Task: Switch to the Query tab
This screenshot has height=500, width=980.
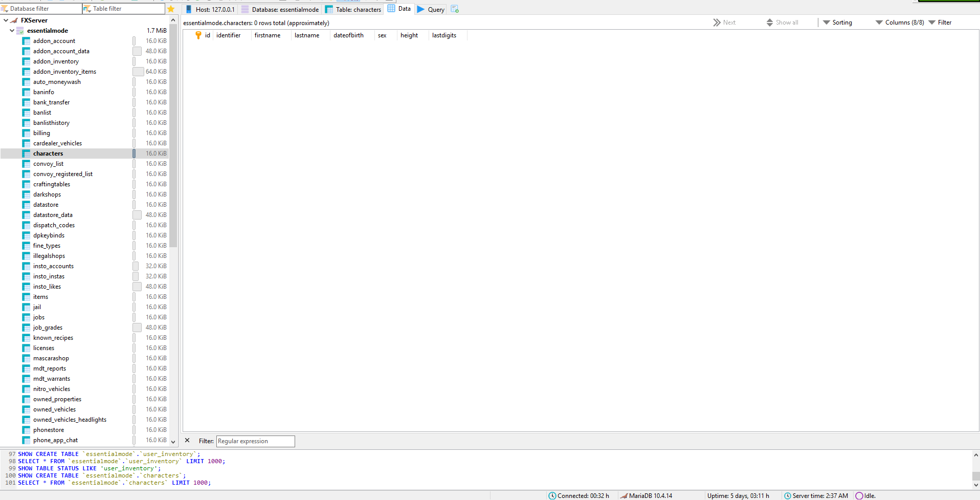Action: click(x=431, y=9)
